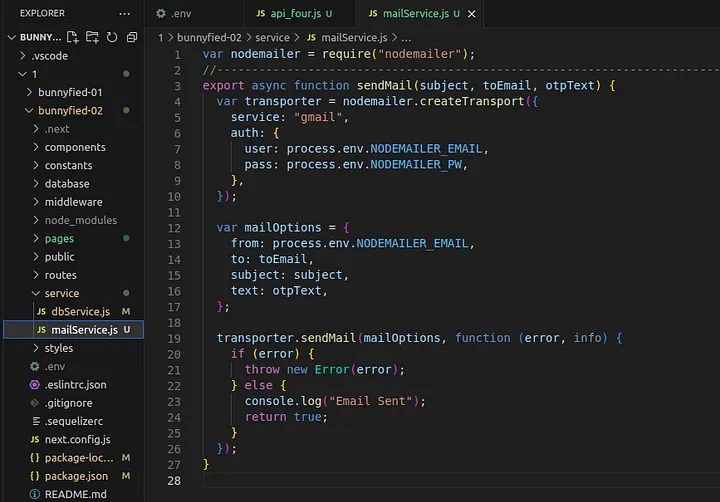Open mailService.js in the file tree

coord(73,330)
